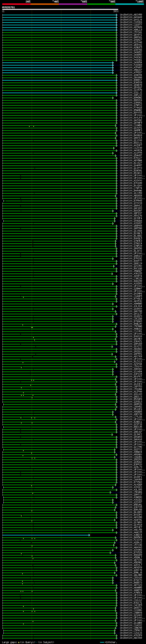Select the UniRef100_P49362 label
Viewport: 146px width, 644px height.
click(x=131, y=58)
